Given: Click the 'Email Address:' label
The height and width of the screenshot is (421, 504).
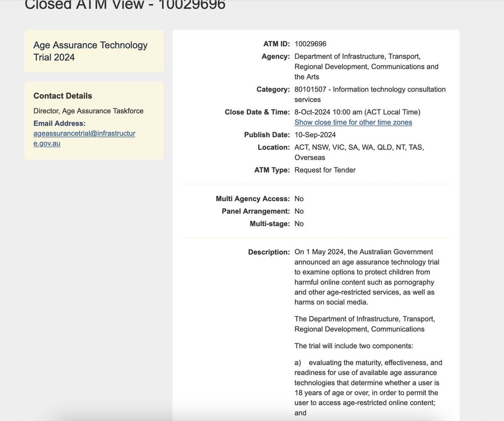Looking at the screenshot, I should pos(60,124).
